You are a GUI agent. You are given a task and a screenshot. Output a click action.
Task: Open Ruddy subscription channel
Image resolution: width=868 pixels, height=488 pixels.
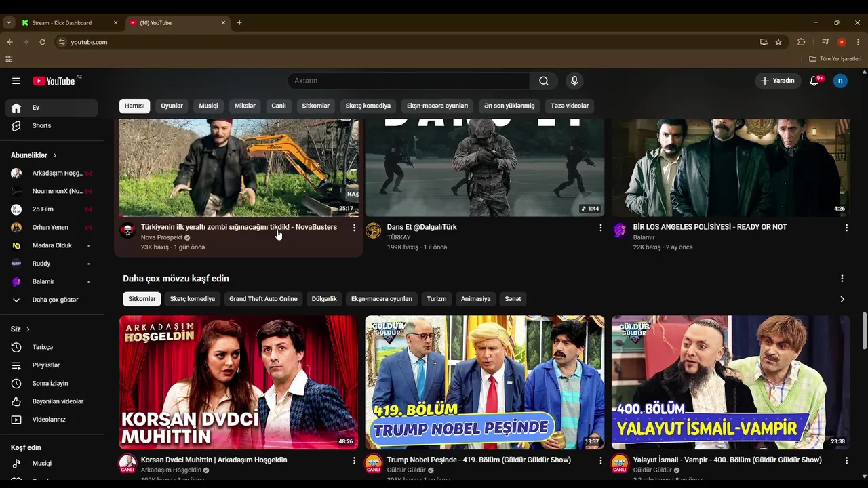pos(52,264)
